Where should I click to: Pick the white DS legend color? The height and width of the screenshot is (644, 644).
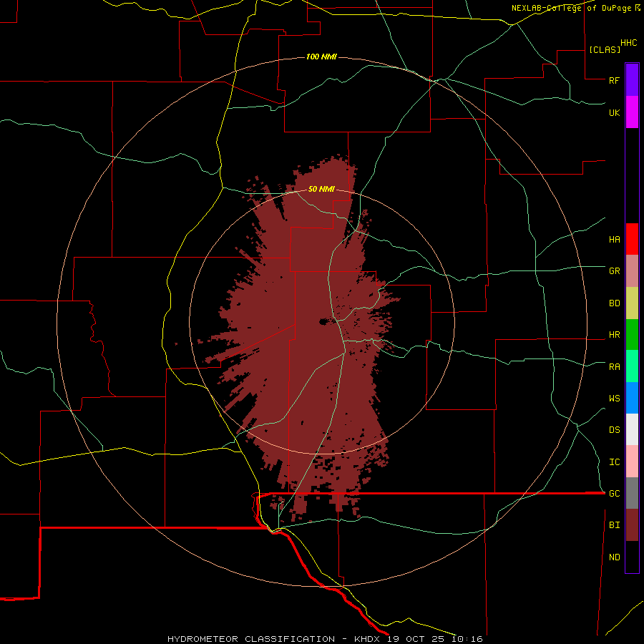[x=632, y=429]
